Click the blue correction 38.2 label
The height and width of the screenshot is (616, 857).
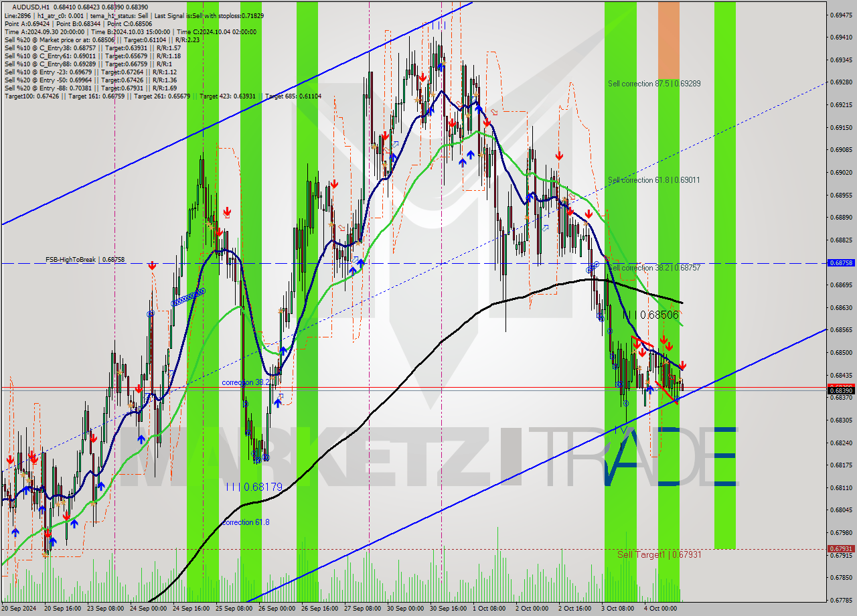point(246,382)
